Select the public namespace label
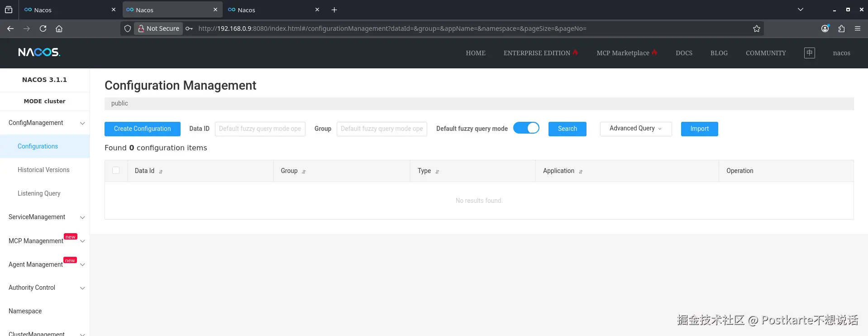This screenshot has height=336, width=868. click(119, 103)
